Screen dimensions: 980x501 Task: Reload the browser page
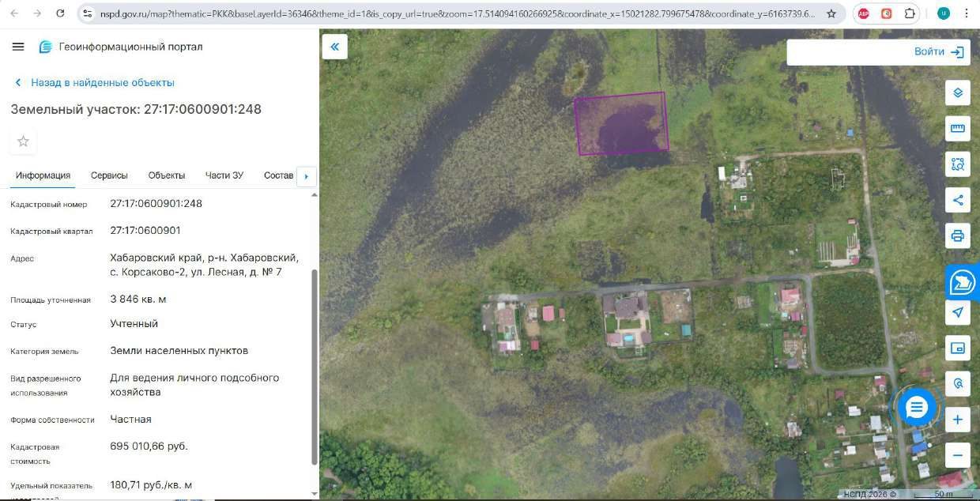(x=61, y=13)
